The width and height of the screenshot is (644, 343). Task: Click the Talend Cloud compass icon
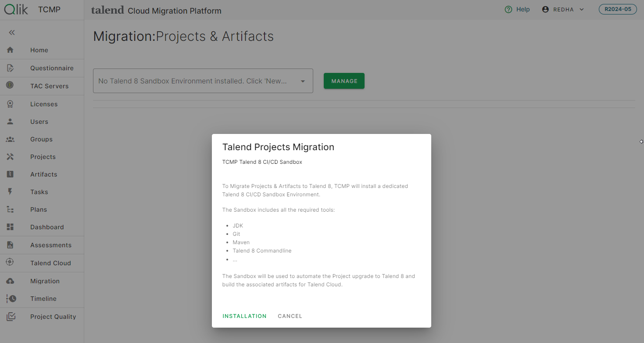click(x=10, y=263)
